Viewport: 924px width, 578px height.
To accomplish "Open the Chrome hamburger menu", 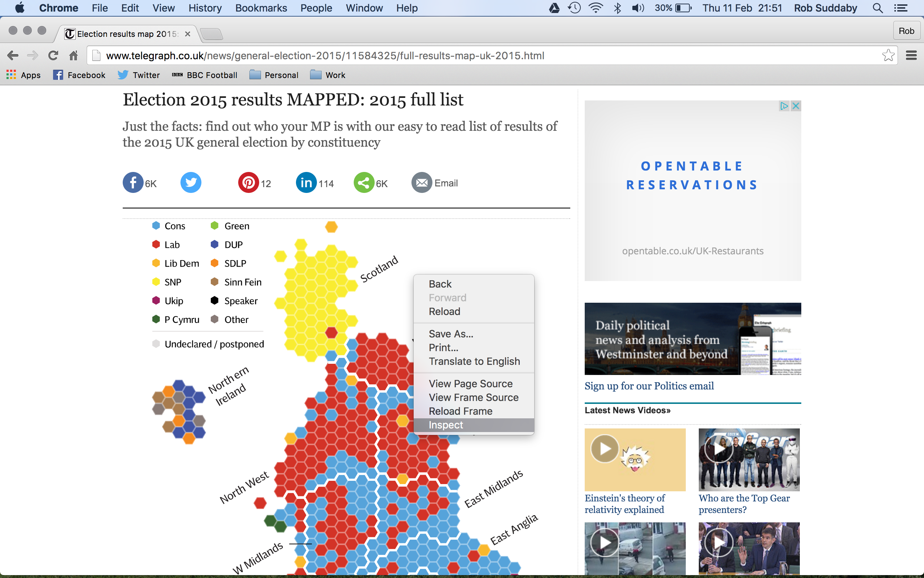I will [911, 56].
